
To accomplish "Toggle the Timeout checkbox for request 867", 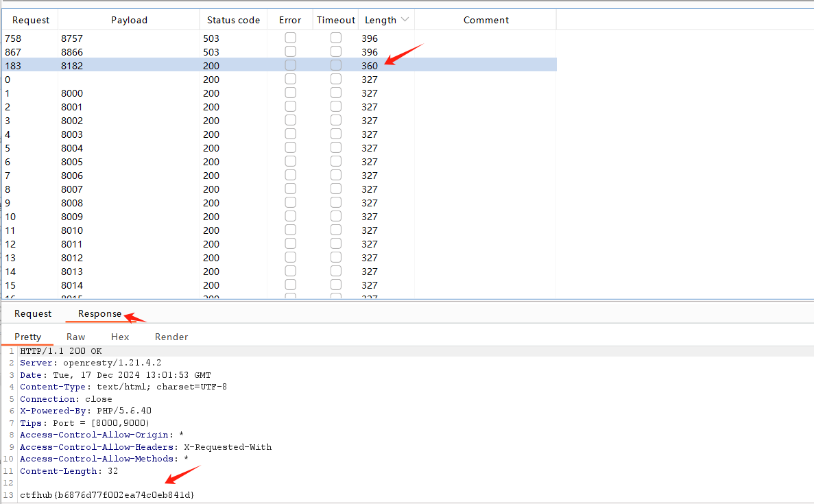I will pos(335,51).
